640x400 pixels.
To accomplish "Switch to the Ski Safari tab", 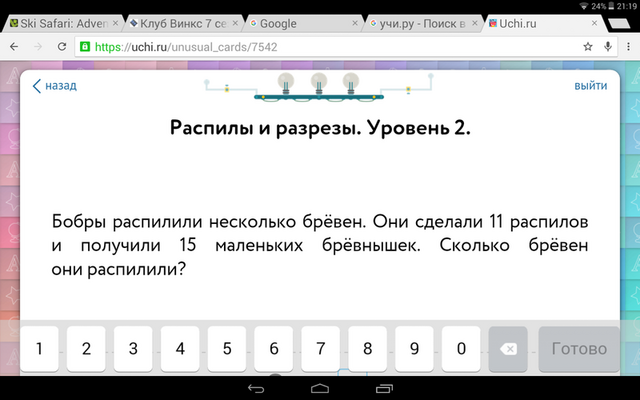I will point(60,24).
